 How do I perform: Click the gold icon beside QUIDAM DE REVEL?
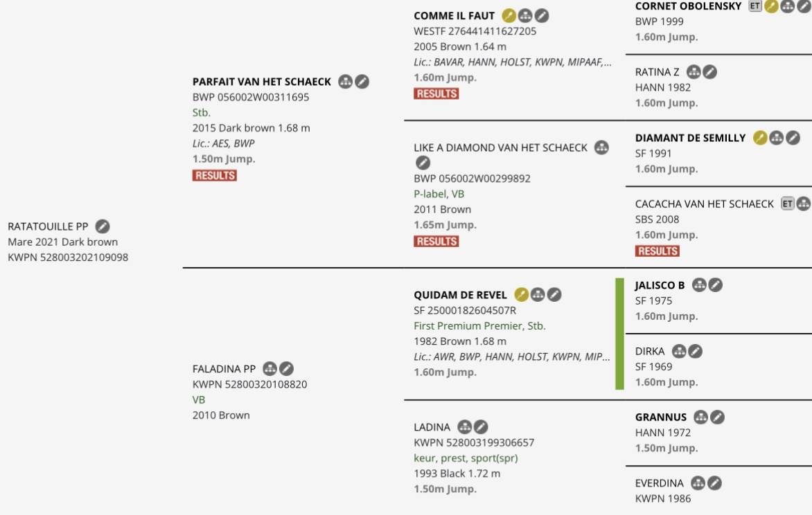(521, 295)
